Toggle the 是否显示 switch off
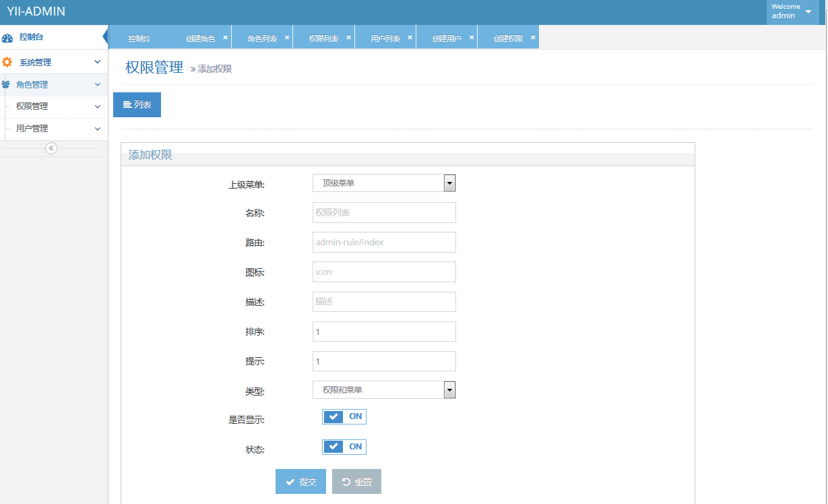 (x=344, y=416)
